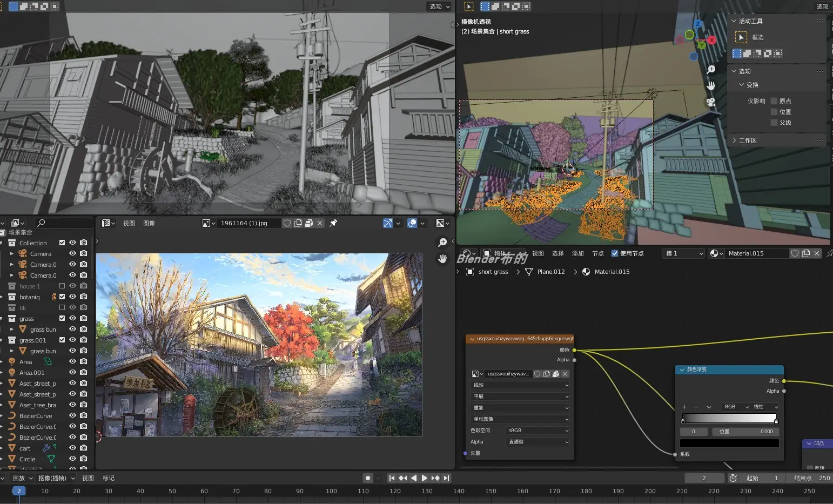Uncheck the 使用节点 (Use Nodes) checkbox

click(614, 253)
